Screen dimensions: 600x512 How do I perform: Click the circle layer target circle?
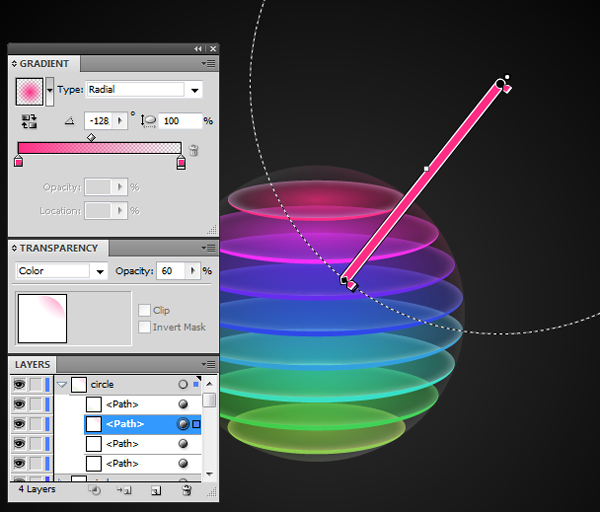pos(183,385)
